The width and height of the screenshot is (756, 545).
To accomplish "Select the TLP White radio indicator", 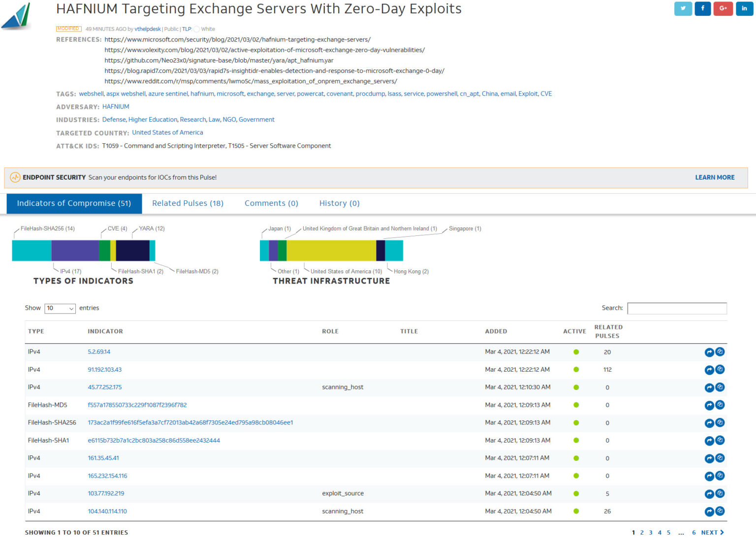I will tap(196, 29).
